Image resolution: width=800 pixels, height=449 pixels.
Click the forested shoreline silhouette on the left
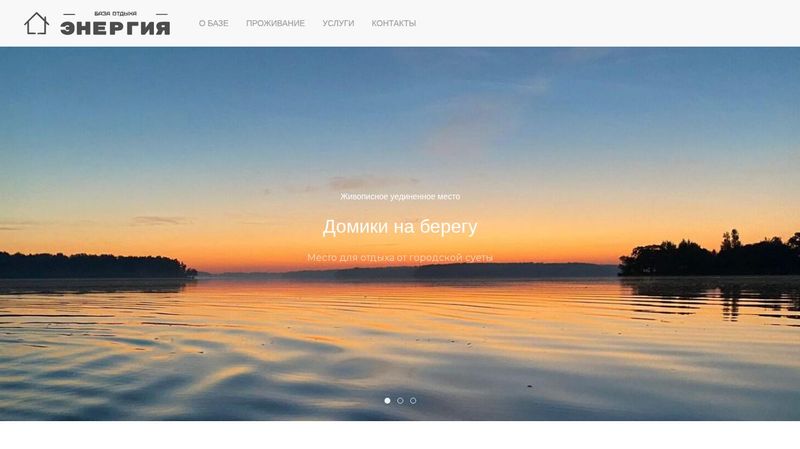point(94,265)
